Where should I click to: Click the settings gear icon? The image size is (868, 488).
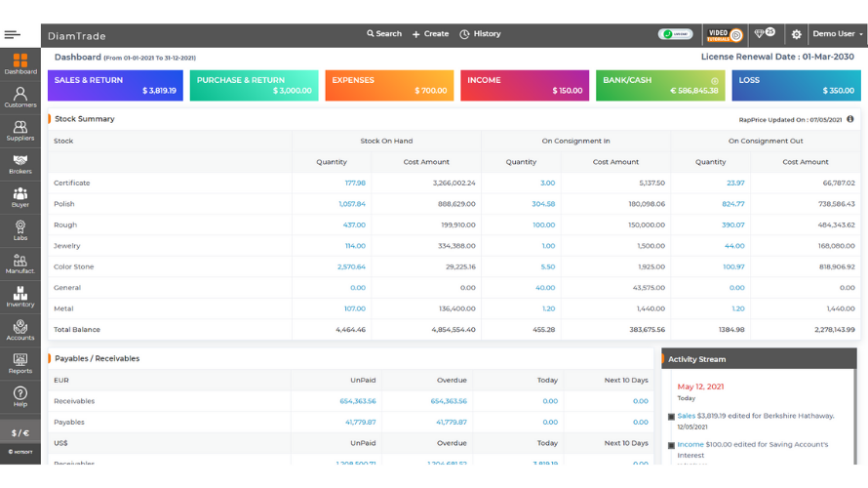(x=796, y=34)
